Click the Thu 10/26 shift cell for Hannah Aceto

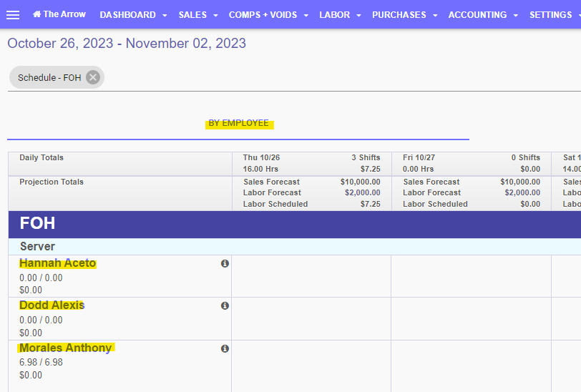[x=311, y=276]
